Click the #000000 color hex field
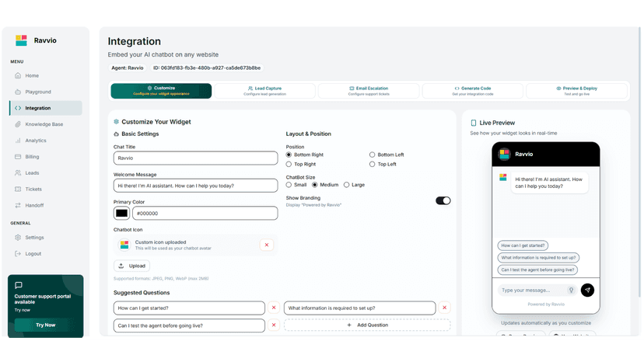The image size is (644, 362). (205, 213)
